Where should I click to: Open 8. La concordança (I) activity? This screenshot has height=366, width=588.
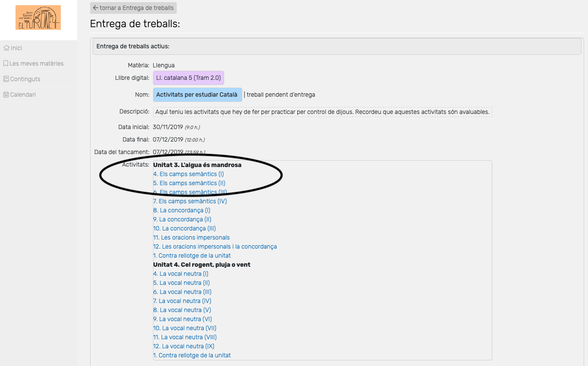(x=181, y=210)
